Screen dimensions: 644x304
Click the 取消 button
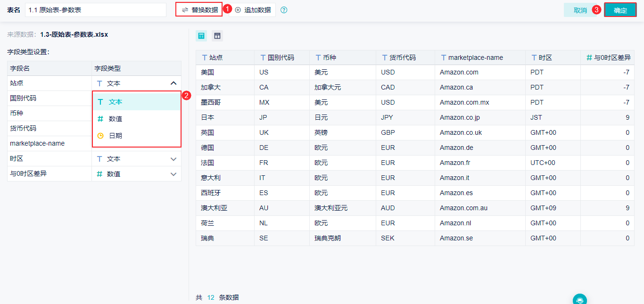pyautogui.click(x=580, y=10)
